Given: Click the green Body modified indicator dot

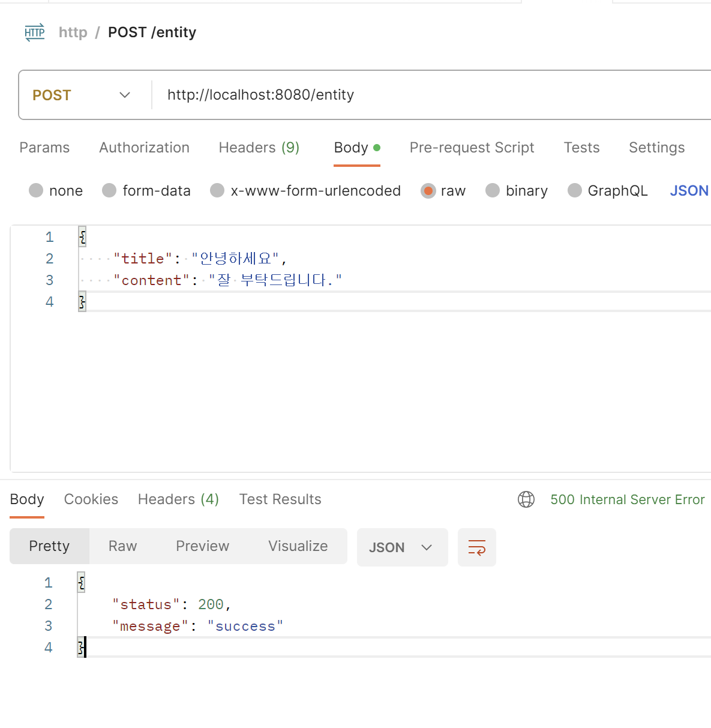Looking at the screenshot, I should tap(377, 148).
